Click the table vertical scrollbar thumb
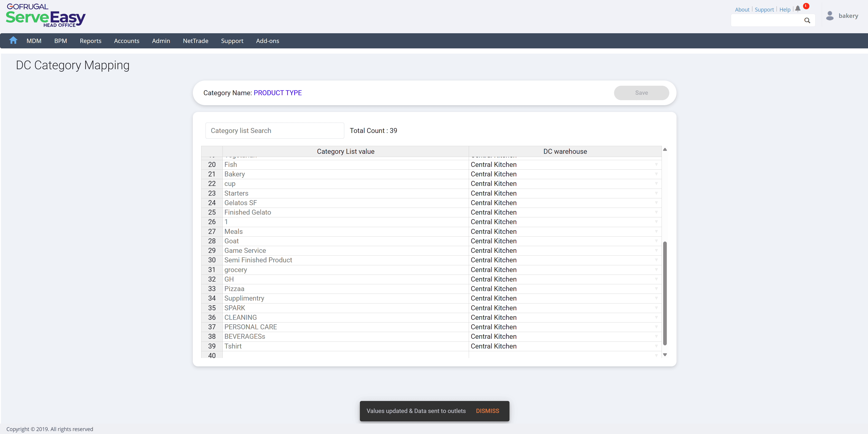Image resolution: width=868 pixels, height=434 pixels. [665, 293]
